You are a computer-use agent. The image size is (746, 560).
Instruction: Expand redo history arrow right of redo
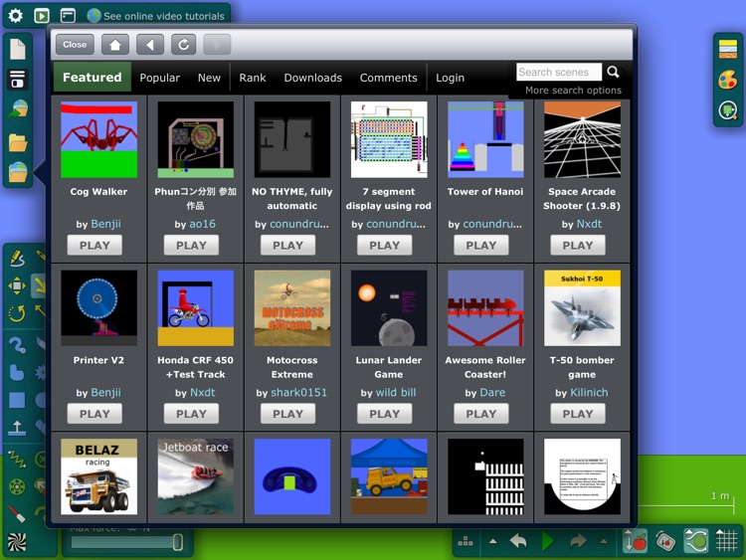[604, 541]
